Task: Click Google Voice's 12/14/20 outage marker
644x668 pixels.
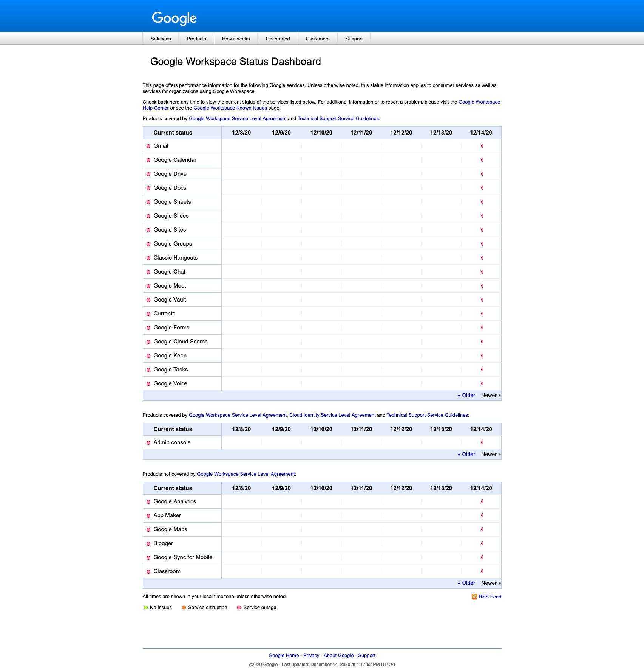Action: coord(482,383)
